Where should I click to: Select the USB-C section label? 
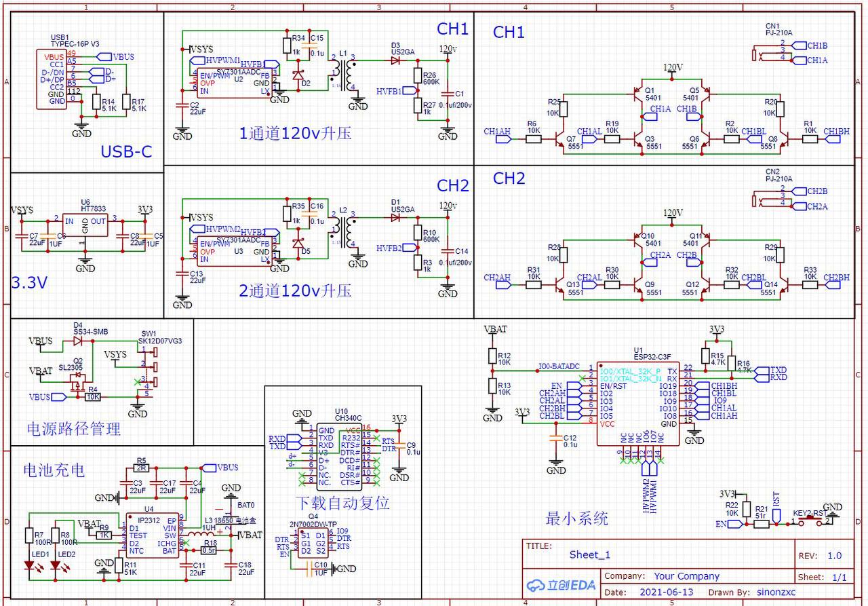pos(126,151)
